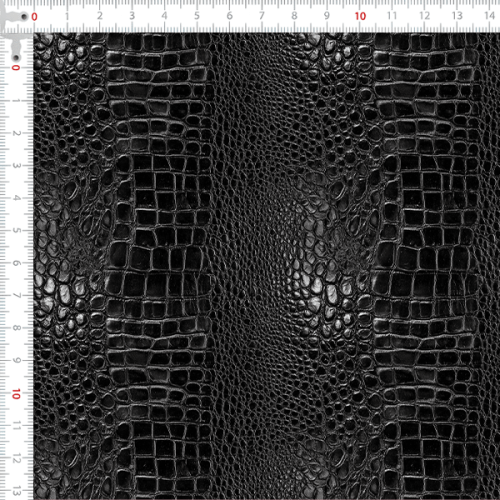The height and width of the screenshot is (500, 500).
Task: Click the number 9 on the top ruler
Action: pyautogui.click(x=327, y=16)
